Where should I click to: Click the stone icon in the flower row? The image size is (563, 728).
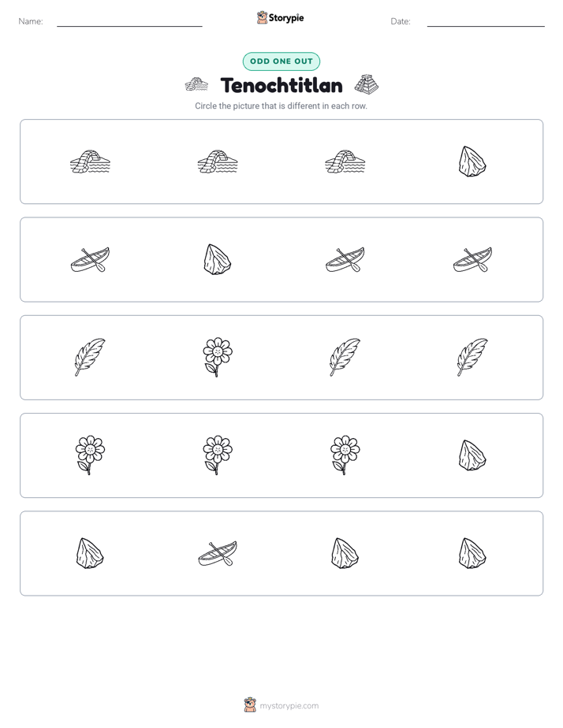[x=472, y=455]
